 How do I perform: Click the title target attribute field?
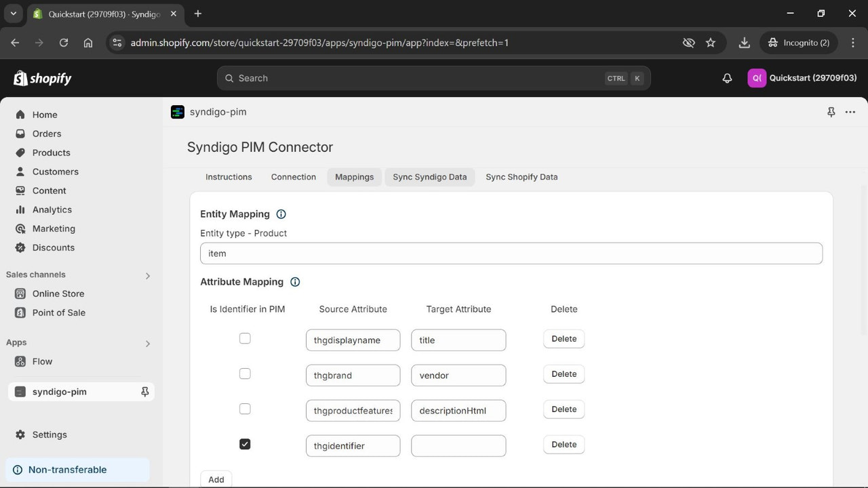(458, 340)
